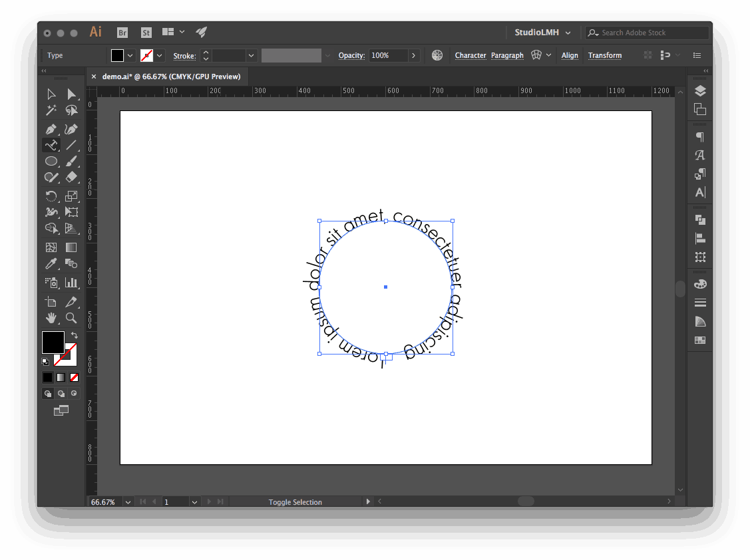
Task: Select the Blend tool
Action: [71, 263]
